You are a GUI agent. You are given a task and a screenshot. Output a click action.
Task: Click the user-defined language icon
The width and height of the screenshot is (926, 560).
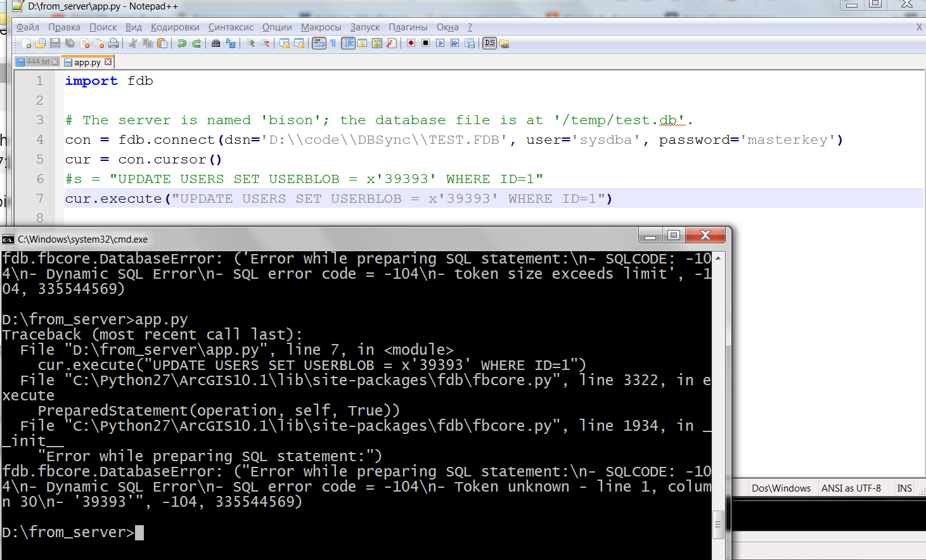coord(363,43)
